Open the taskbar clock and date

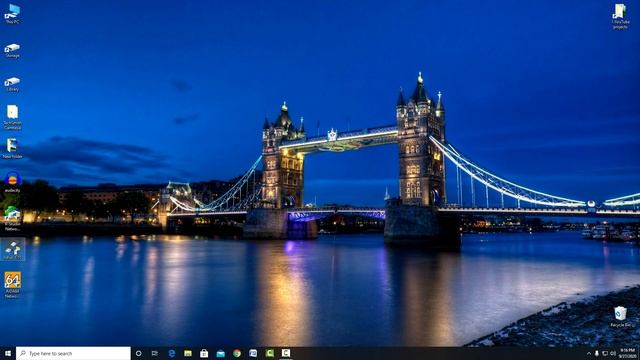coord(627,353)
